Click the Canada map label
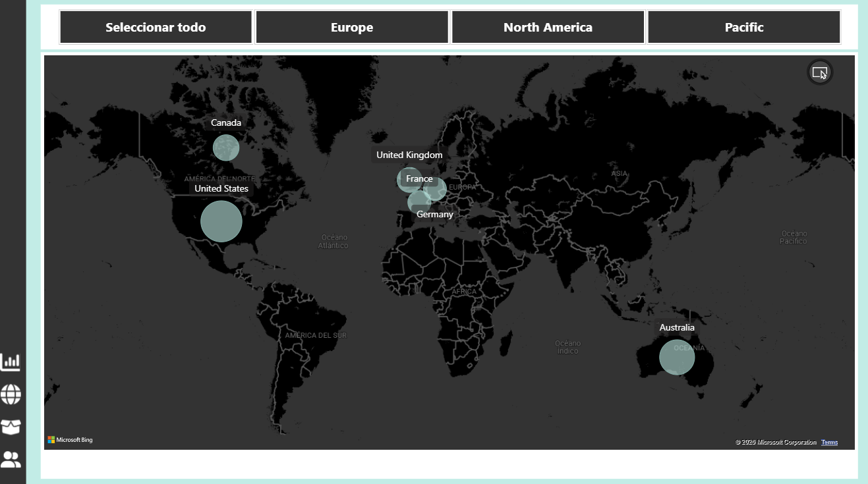This screenshot has width=868, height=484. coord(226,122)
